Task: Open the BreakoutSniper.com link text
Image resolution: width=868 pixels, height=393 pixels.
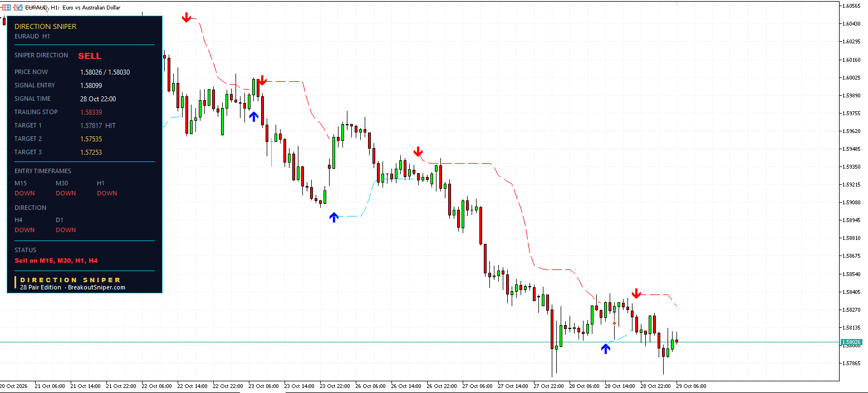Action: coord(96,287)
